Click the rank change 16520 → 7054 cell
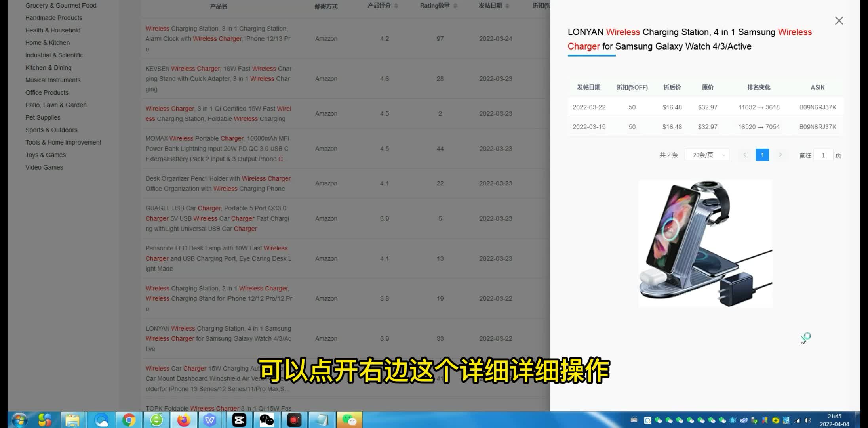868x428 pixels. [x=759, y=127]
